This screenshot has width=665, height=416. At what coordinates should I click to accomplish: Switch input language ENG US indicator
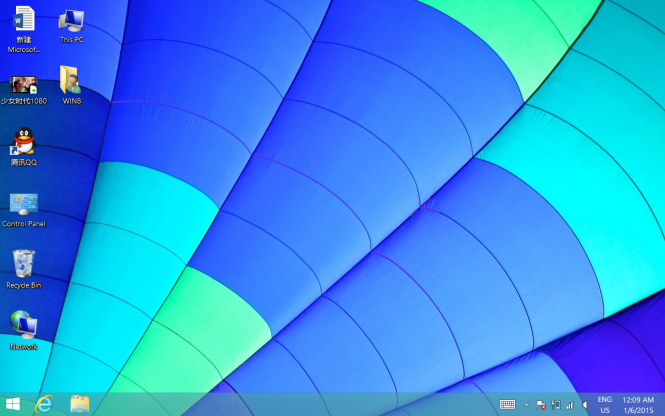605,405
